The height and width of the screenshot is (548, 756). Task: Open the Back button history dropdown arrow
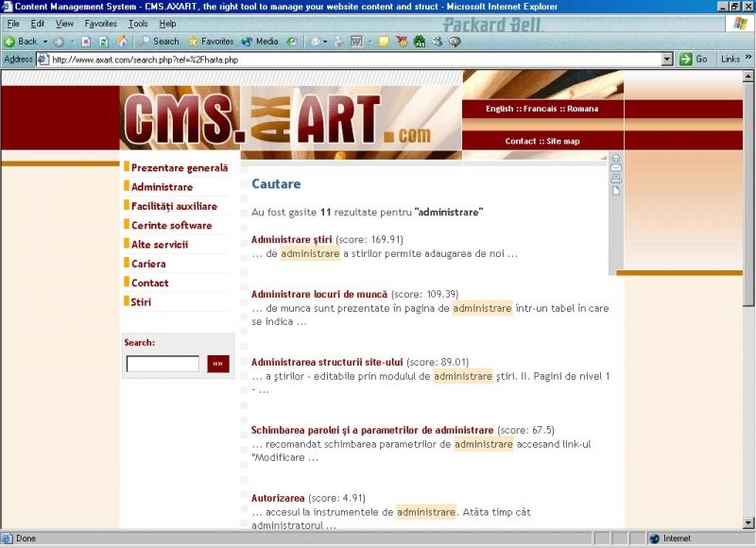(x=43, y=42)
